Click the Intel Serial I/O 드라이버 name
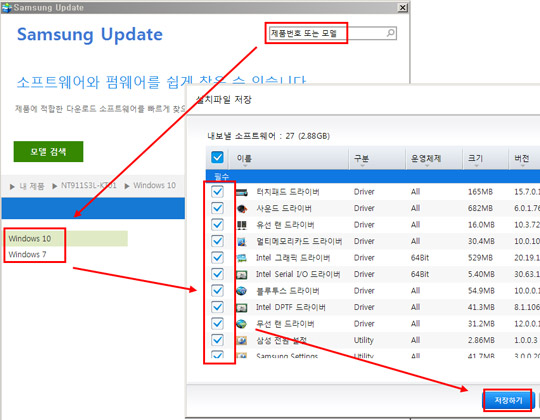540x420 pixels. coord(298,274)
